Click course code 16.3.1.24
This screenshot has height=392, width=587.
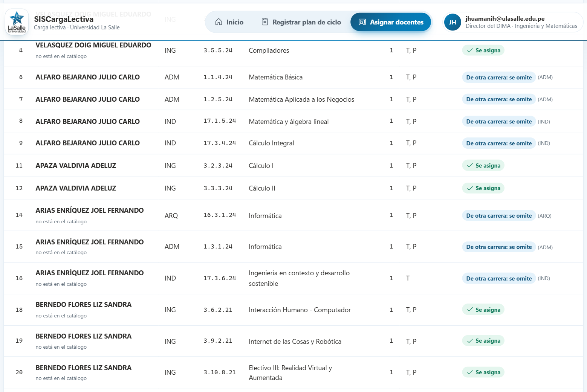coord(220,215)
